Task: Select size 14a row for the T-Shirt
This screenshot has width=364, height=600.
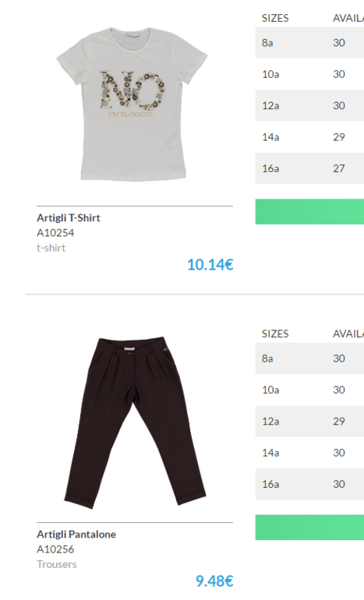Action: [x=309, y=137]
